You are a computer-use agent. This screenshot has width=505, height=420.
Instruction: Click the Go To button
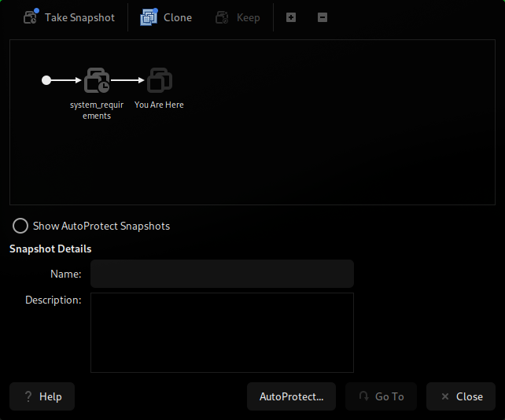[381, 396]
